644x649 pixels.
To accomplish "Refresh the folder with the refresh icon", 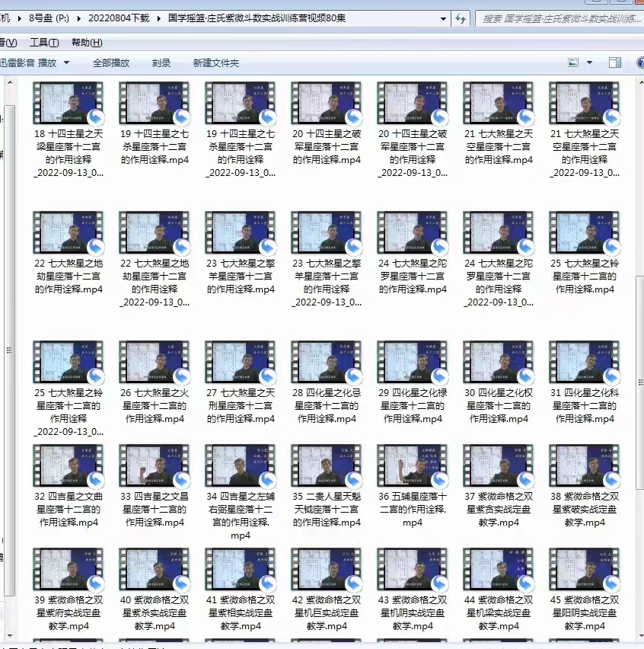I will [461, 18].
